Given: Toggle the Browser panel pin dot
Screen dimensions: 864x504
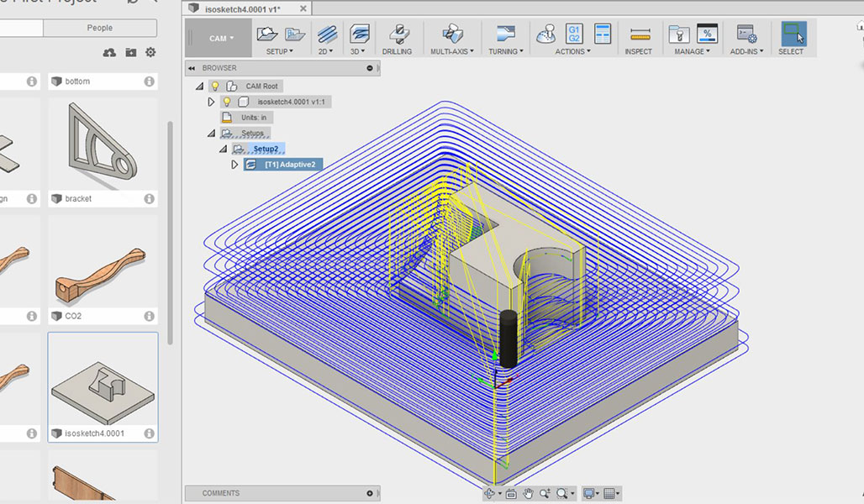Looking at the screenshot, I should tap(370, 68).
